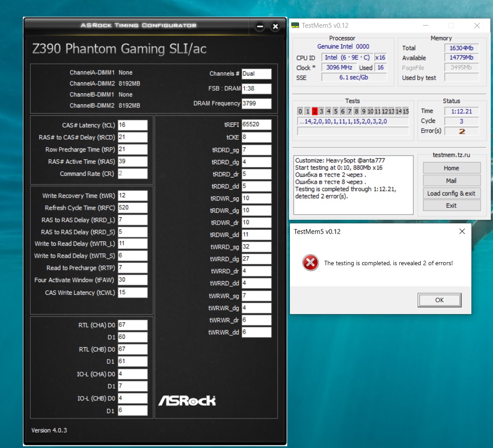Click the Cycle value 3
Image resolution: width=493 pixels, height=448 pixels.
[462, 121]
